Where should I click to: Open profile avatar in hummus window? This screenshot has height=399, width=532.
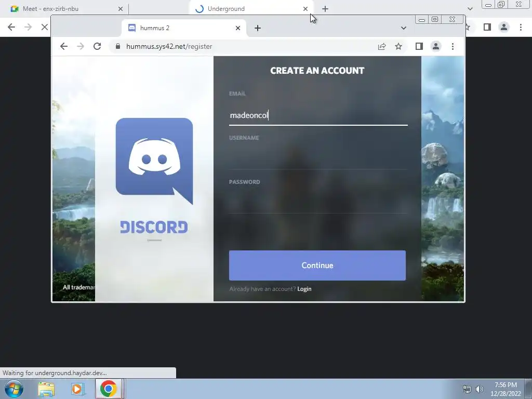coord(436,46)
